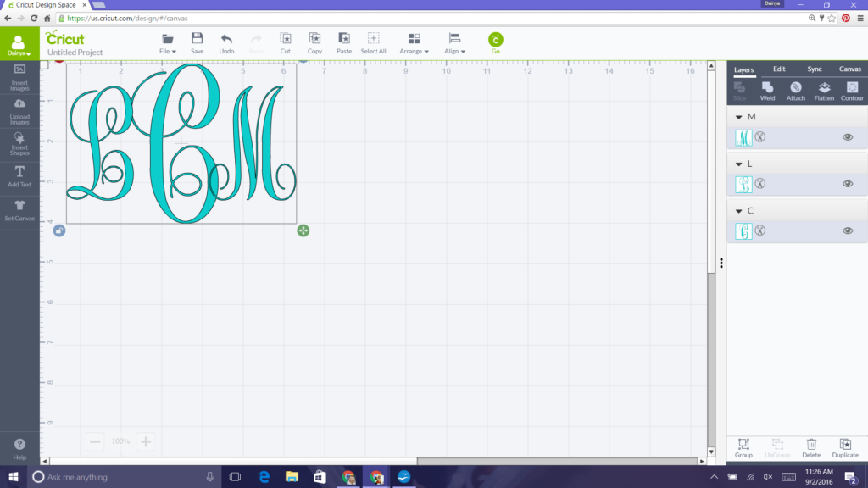Select the Add Text tool

[x=19, y=176]
